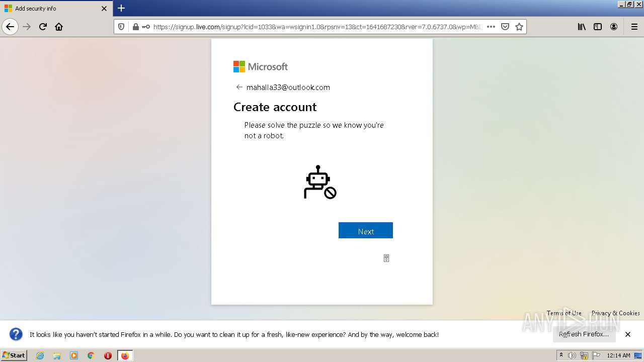
Task: Click the 12:14 AM system clock
Action: pyautogui.click(x=618, y=355)
